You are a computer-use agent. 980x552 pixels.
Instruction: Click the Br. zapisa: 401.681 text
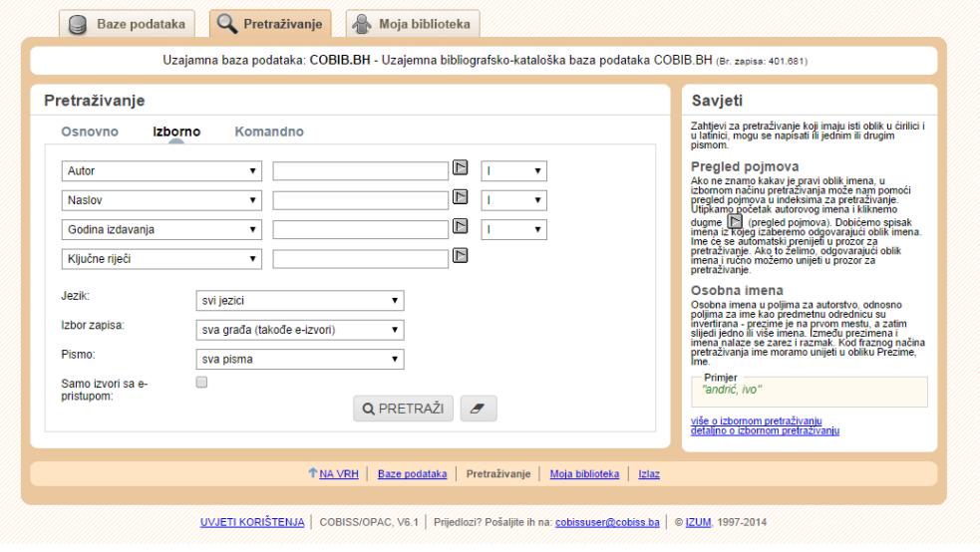762,61
